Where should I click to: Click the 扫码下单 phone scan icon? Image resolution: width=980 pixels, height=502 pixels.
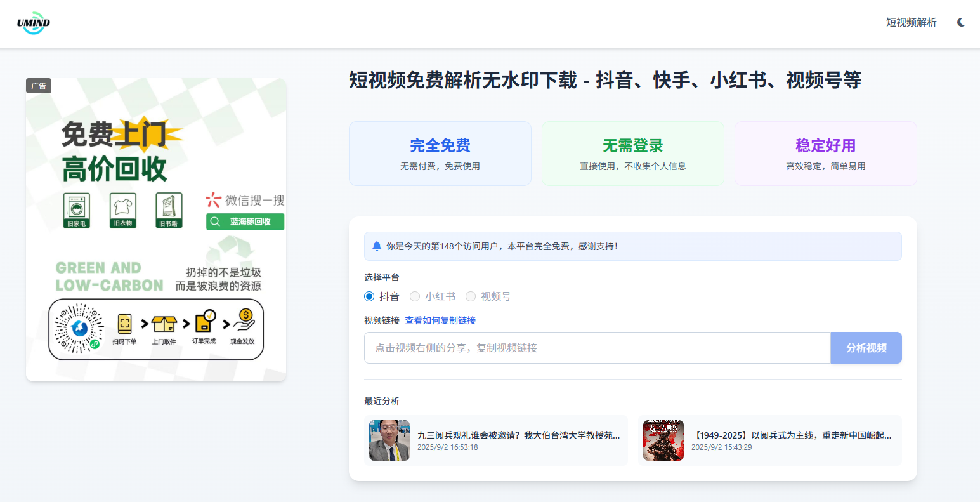pyautogui.click(x=124, y=324)
